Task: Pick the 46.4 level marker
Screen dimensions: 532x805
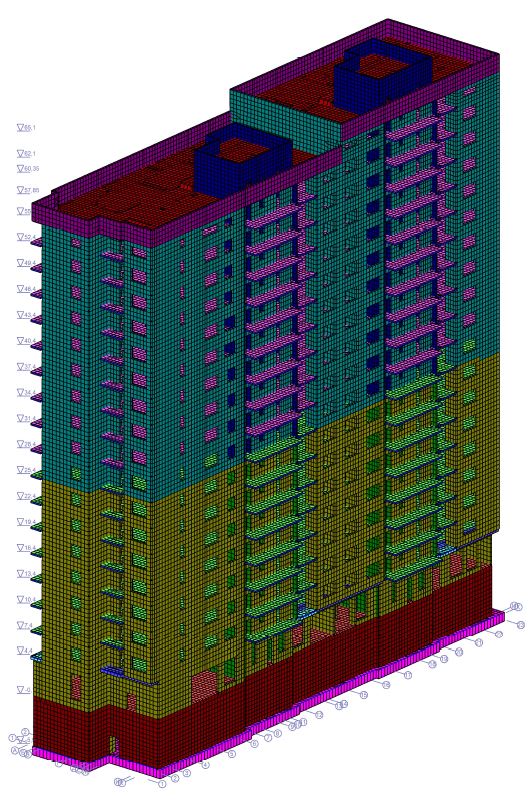Action: (26, 289)
